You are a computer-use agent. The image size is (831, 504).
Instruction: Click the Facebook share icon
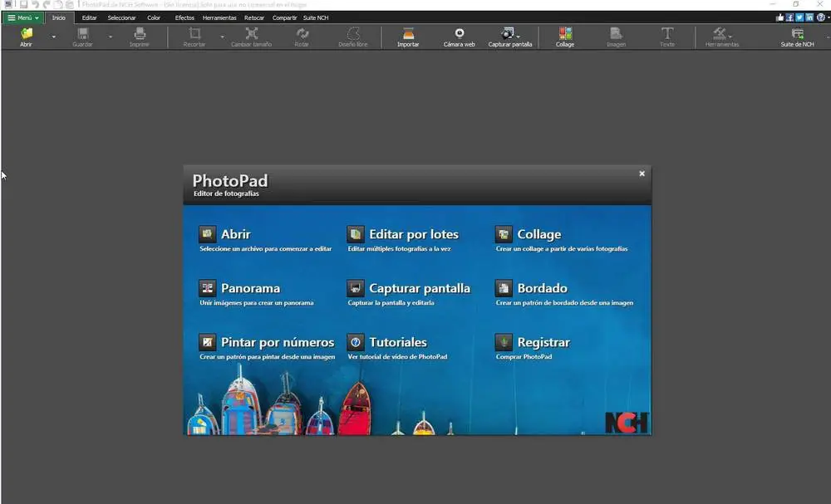coord(789,17)
